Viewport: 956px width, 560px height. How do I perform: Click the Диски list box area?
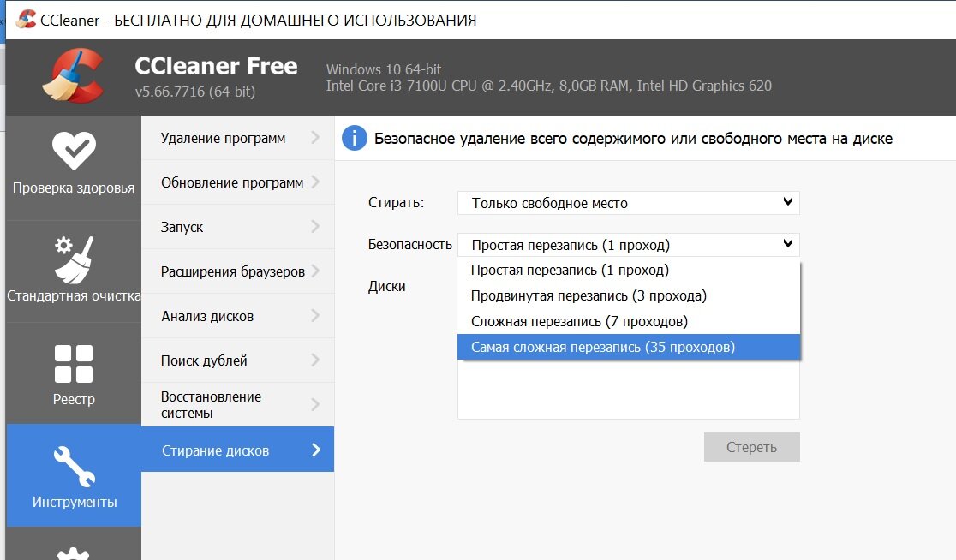coord(628,390)
